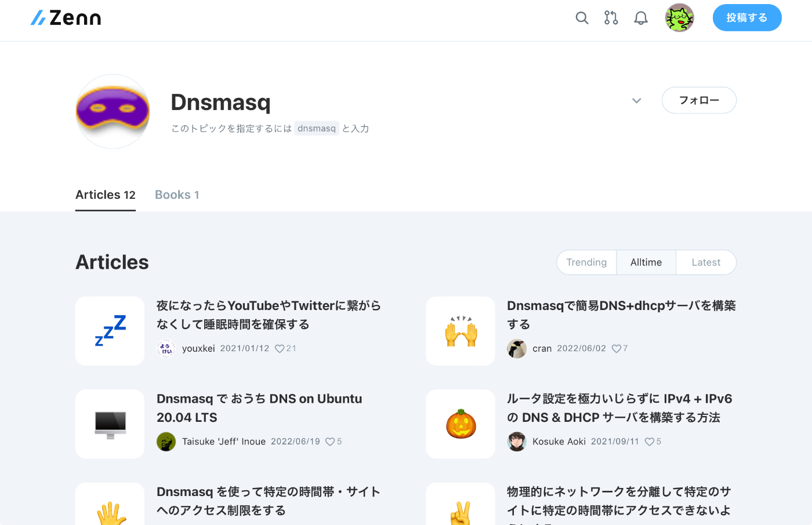
Task: Open article Dnsmasq で おうち DNS on Ubuntu
Action: click(x=259, y=408)
